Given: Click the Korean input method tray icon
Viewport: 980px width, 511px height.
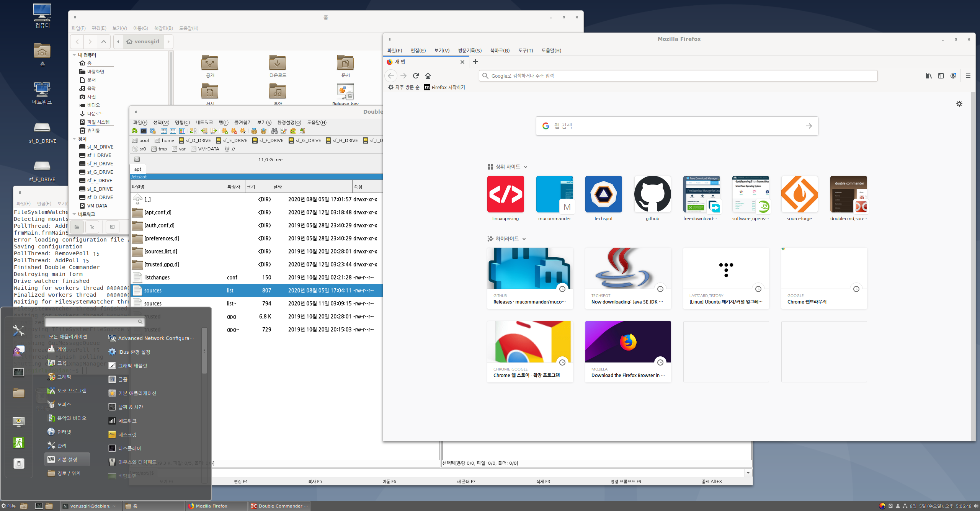Looking at the screenshot, I should point(882,506).
